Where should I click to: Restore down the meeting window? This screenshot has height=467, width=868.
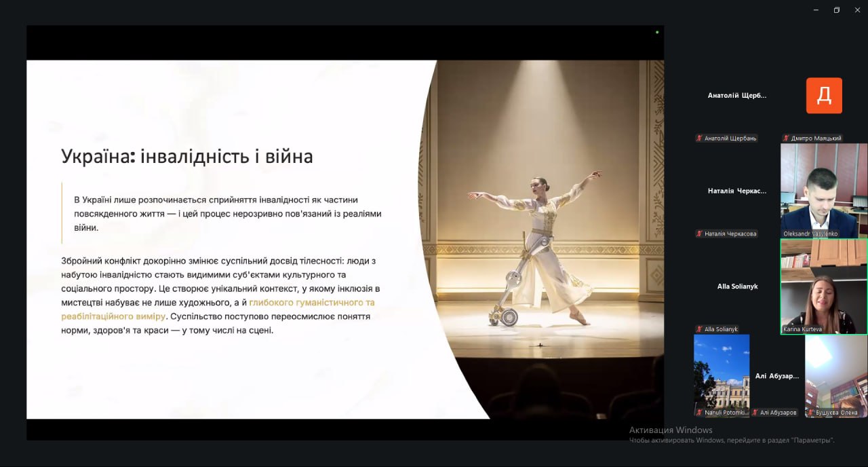[837, 10]
